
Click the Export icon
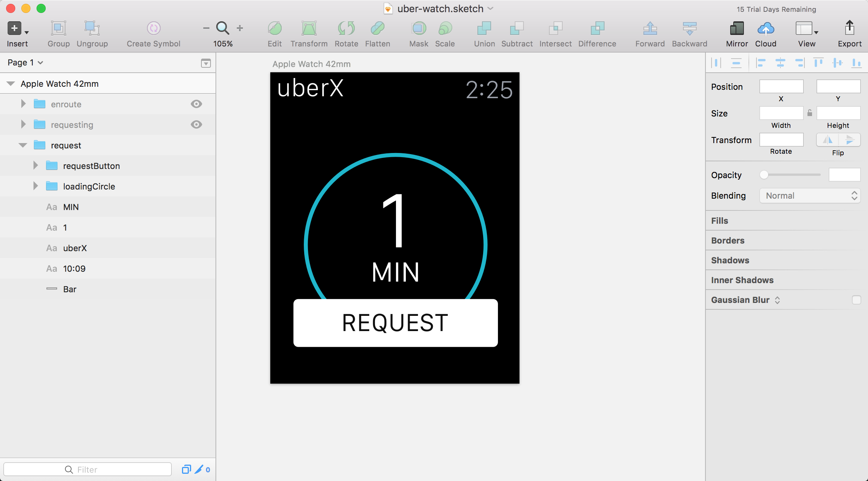coord(849,29)
